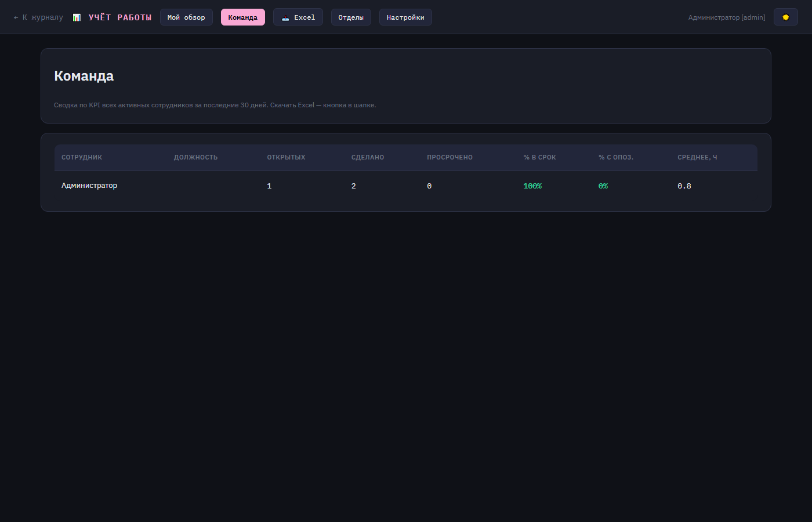Click the "Команда" page heading
The image size is (812, 522).
pyautogui.click(x=84, y=76)
